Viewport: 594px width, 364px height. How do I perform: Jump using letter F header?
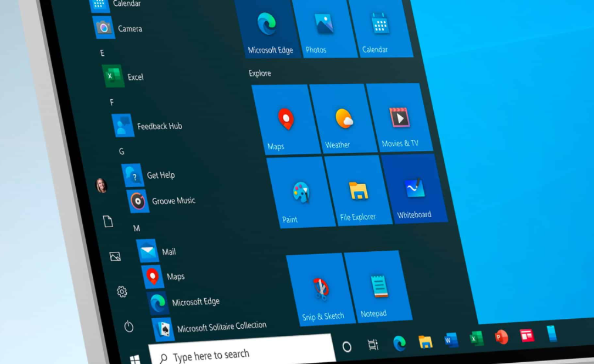[x=112, y=102]
